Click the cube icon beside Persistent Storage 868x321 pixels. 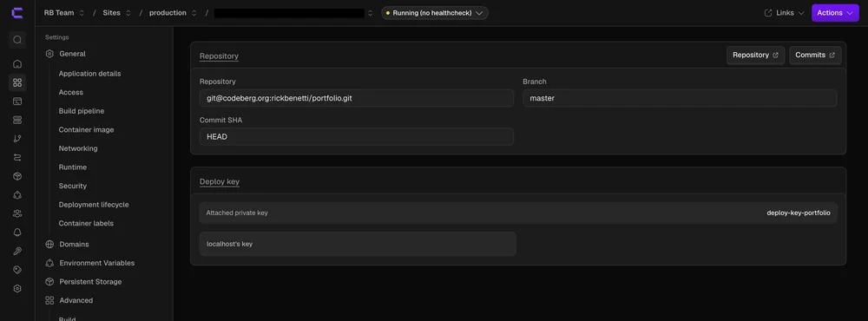click(x=49, y=282)
